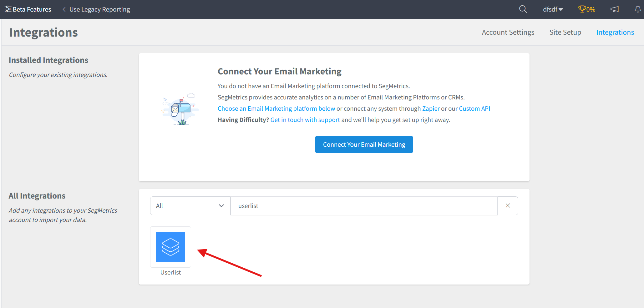
Task: Open the announcements megaphone icon
Action: [615, 9]
